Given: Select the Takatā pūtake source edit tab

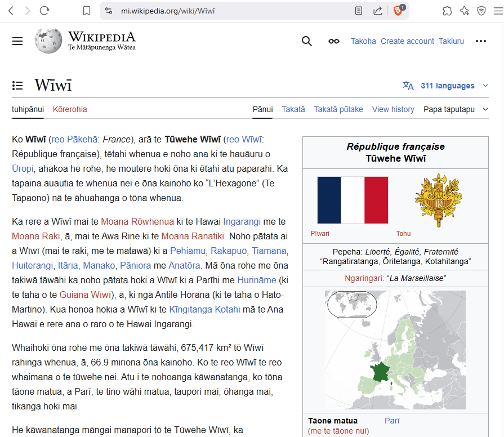Looking at the screenshot, I should (x=338, y=110).
